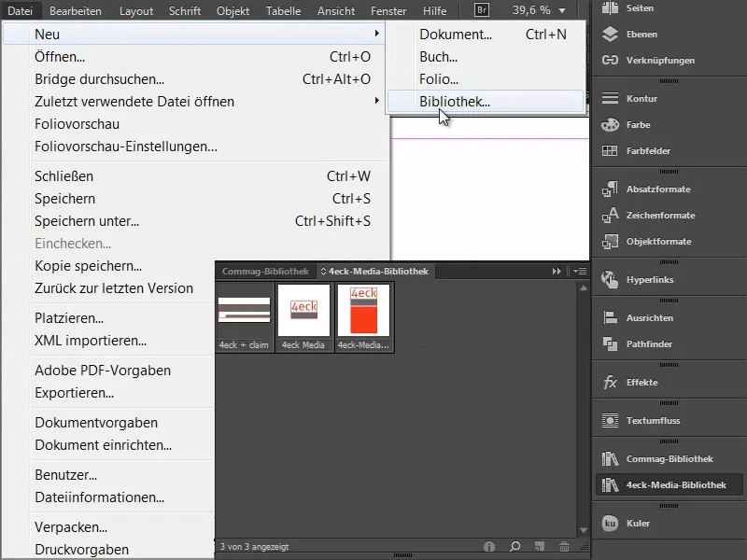747x560 pixels.
Task: Open the Farbfelder swatches panel icon
Action: [x=610, y=150]
